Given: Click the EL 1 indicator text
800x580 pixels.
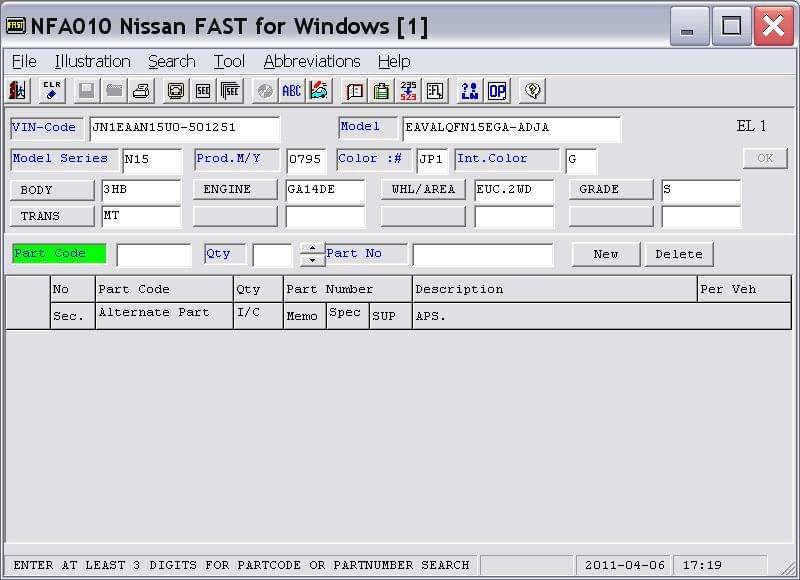Looking at the screenshot, I should [x=751, y=126].
